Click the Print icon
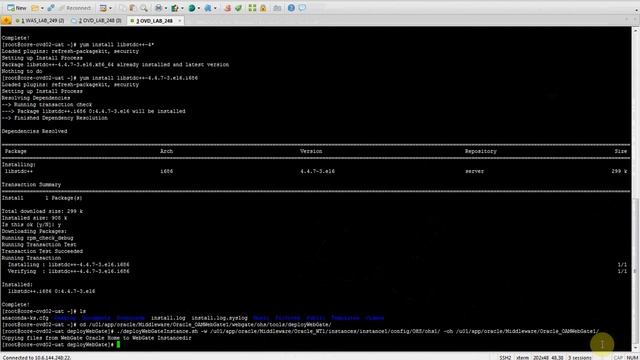Image resolution: width=640 pixels, height=360 pixels. 158,8
